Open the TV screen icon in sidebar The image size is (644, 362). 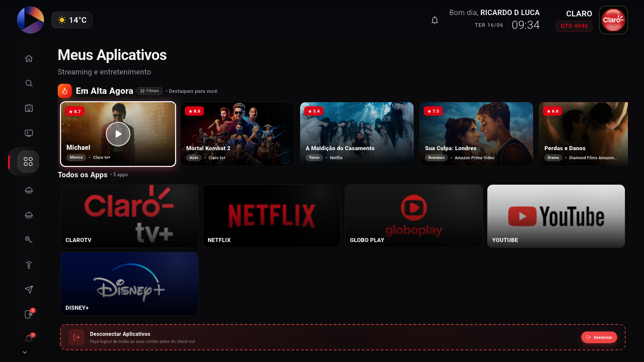[x=29, y=133]
